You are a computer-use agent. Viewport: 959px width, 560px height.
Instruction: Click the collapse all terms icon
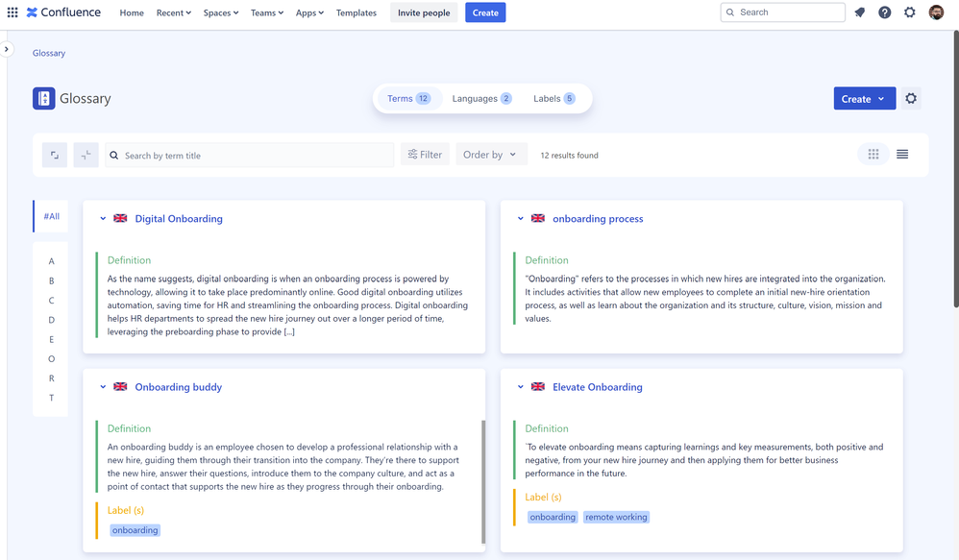pos(86,155)
